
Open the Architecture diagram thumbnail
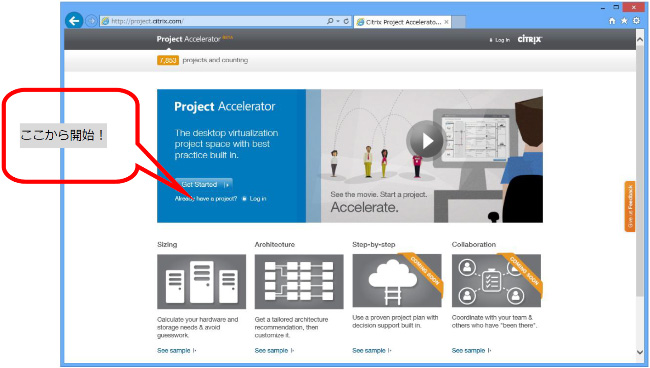(x=299, y=281)
